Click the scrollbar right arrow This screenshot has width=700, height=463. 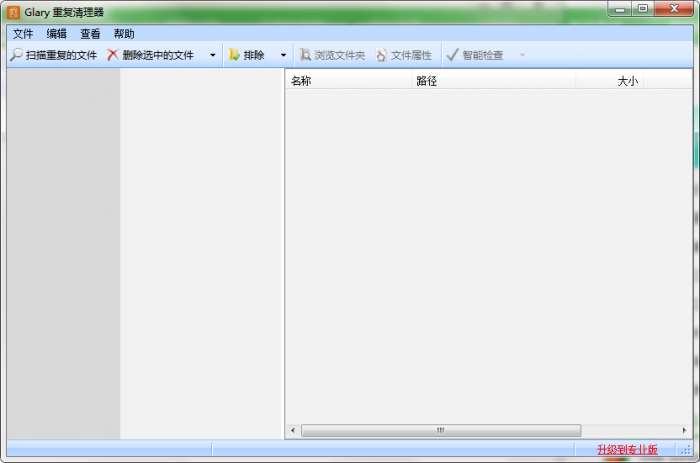click(x=684, y=430)
